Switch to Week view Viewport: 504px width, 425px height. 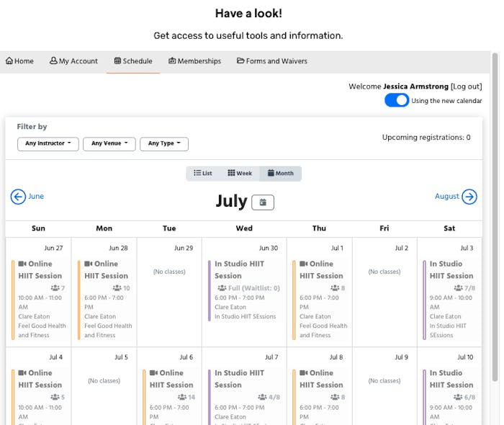(240, 174)
